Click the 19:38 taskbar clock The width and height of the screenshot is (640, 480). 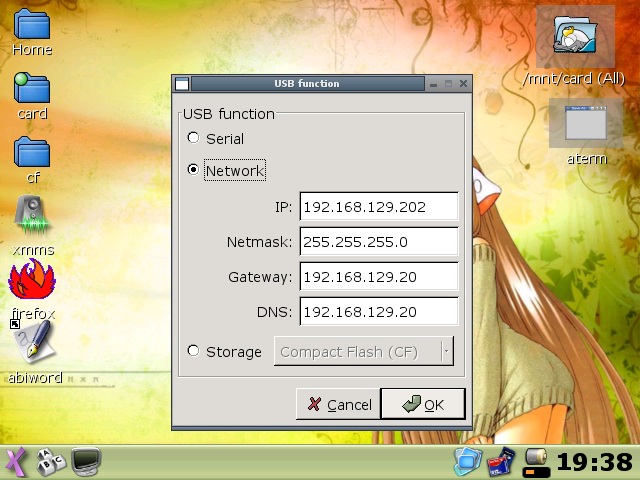click(x=594, y=462)
